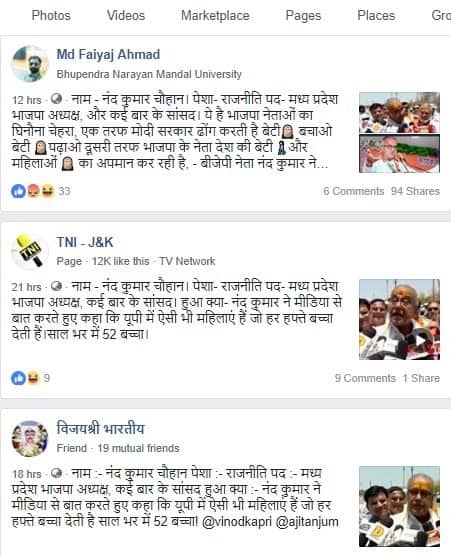Click the Haha reaction icon on the TNI post
The image size is (451, 556).
click(x=33, y=378)
